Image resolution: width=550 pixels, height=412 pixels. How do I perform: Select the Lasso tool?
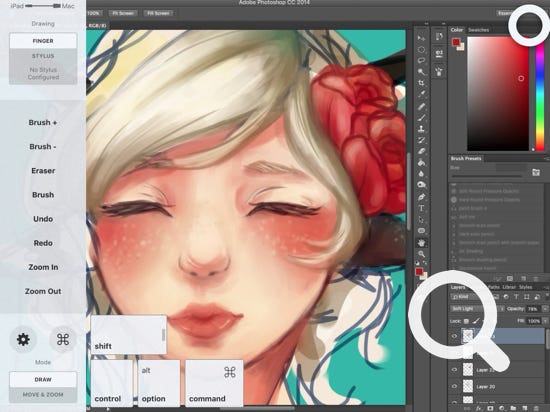[421, 61]
